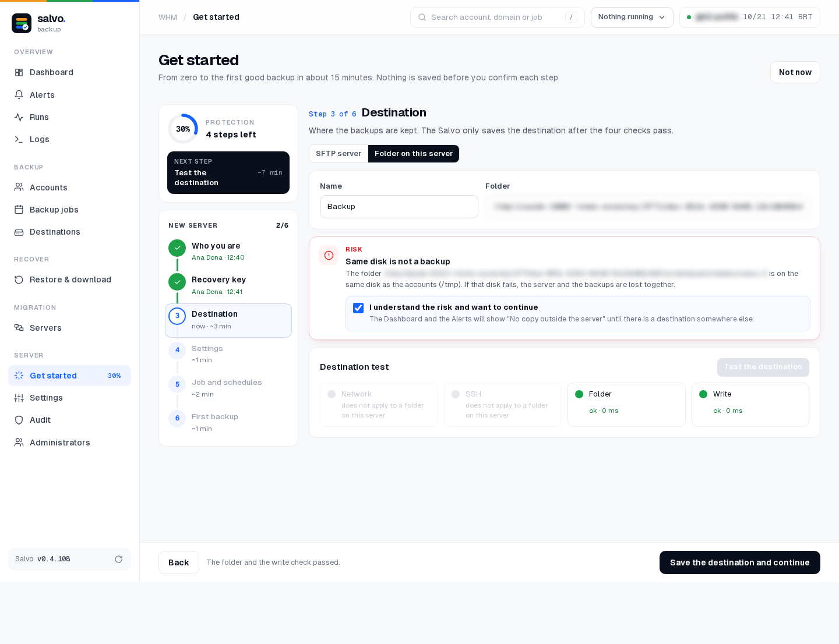Click the refresh icon beside Salvo version
This screenshot has width=839, height=644.
click(x=118, y=559)
